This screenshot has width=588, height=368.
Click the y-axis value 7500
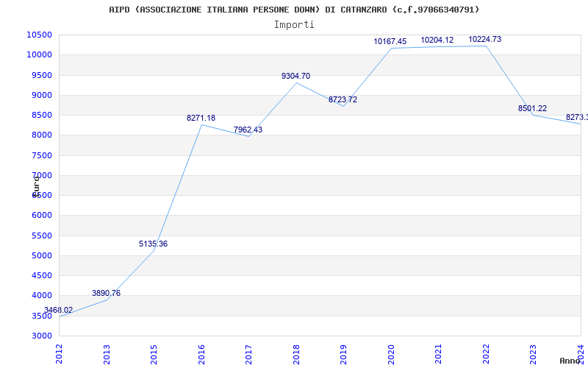click(42, 155)
